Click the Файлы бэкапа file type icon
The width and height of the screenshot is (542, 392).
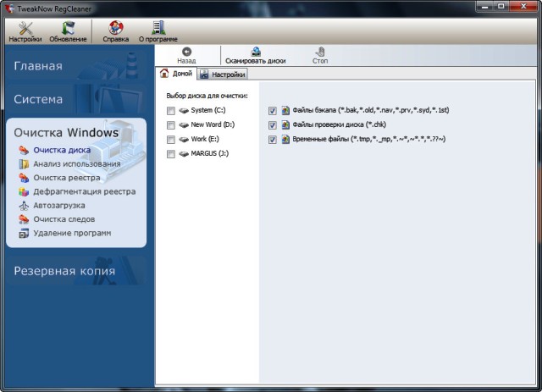[285, 110]
